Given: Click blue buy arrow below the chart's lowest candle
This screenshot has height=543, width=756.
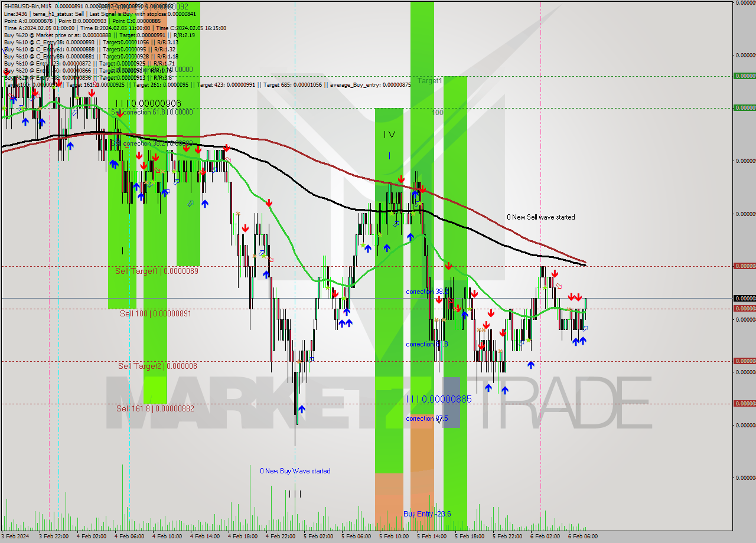Looking at the screenshot, I should (302, 408).
